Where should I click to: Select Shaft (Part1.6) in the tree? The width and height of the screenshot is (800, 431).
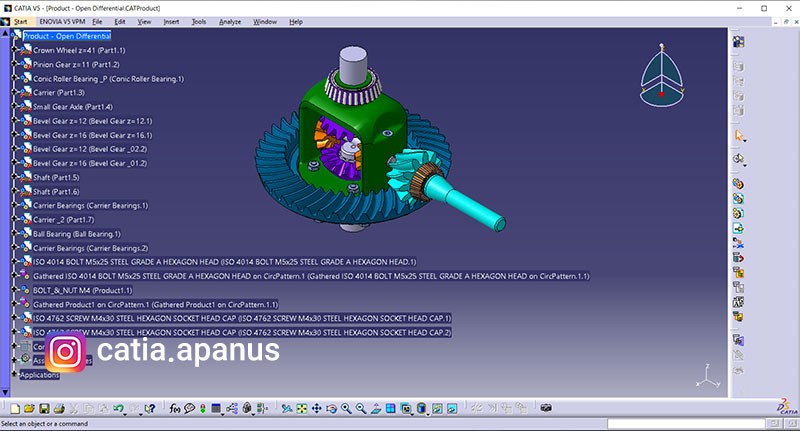[56, 191]
